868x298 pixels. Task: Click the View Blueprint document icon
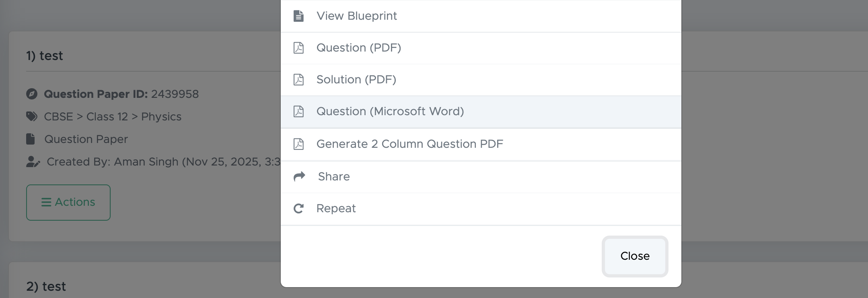(298, 16)
